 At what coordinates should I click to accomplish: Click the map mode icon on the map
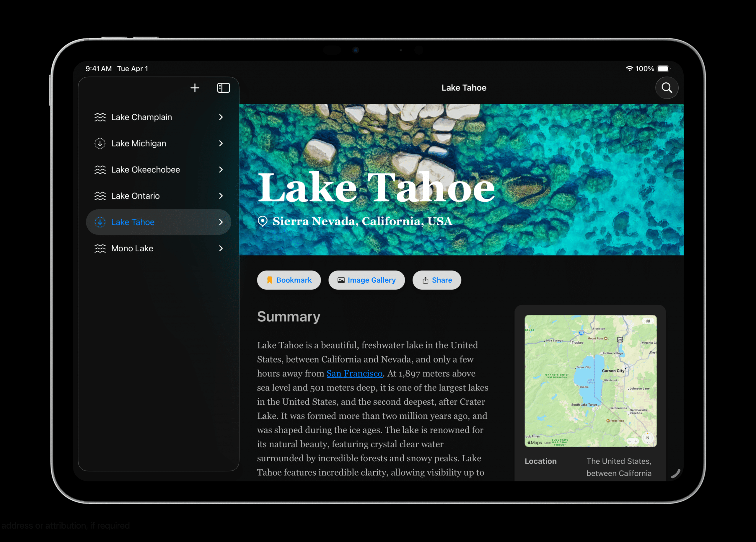click(x=648, y=321)
